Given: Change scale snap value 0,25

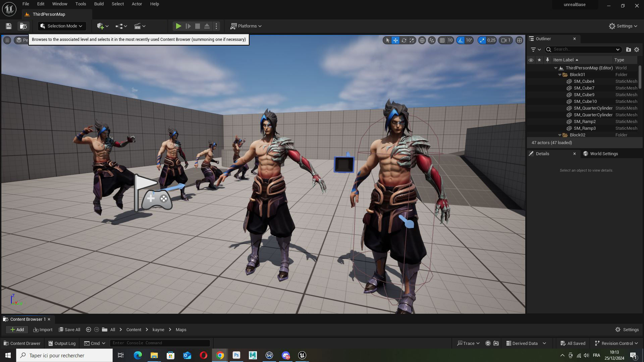Looking at the screenshot, I should pyautogui.click(x=491, y=40).
